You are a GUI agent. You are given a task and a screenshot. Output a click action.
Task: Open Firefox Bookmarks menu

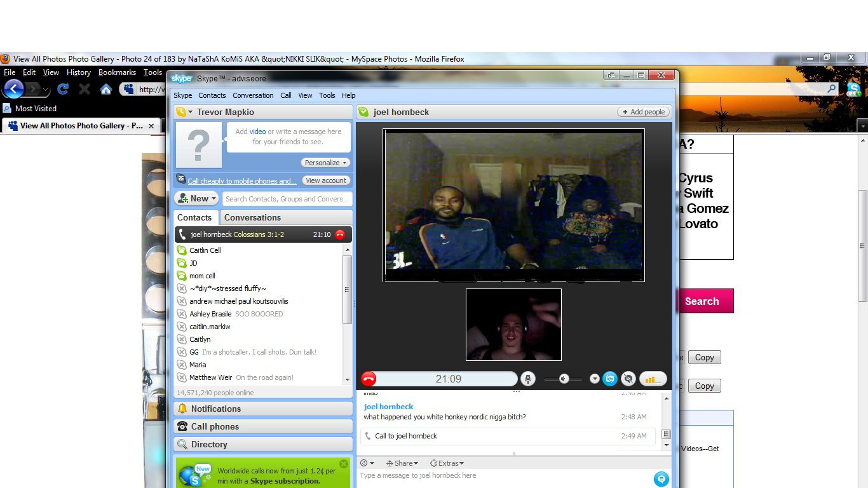[117, 72]
